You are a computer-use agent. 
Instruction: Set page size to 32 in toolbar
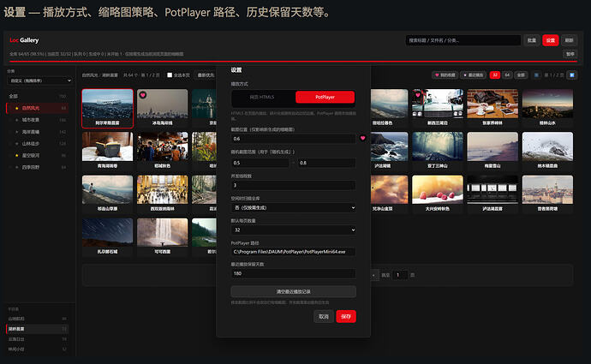[495, 75]
